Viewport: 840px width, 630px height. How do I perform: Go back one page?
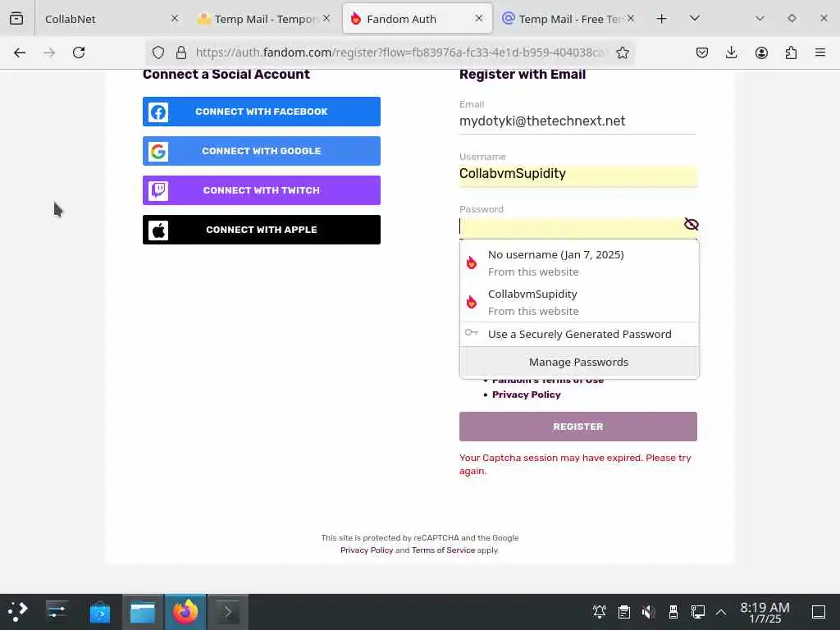(20, 52)
